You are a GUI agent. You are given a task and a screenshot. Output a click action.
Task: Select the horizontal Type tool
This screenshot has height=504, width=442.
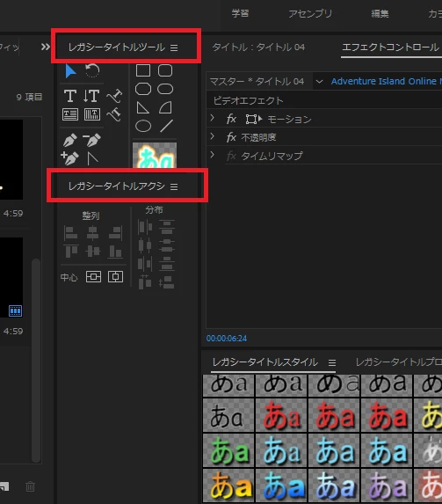pos(70,96)
